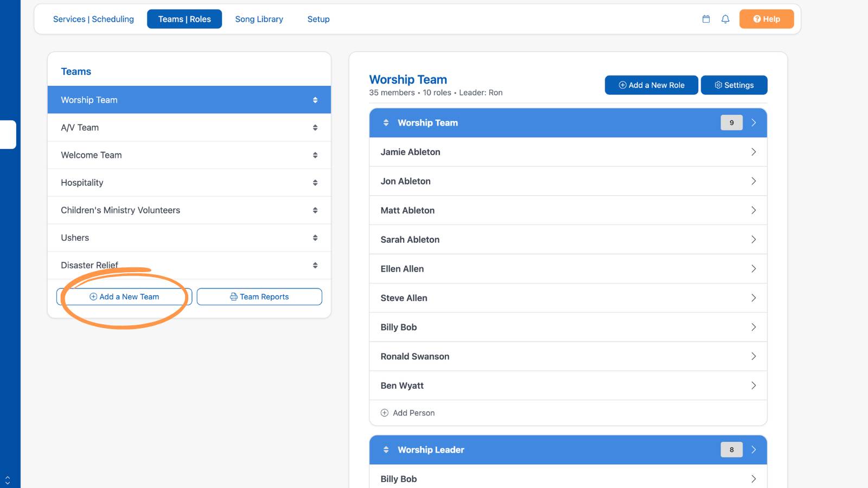The image size is (868, 488).
Task: Open the Song Library tab
Action: [x=259, y=19]
